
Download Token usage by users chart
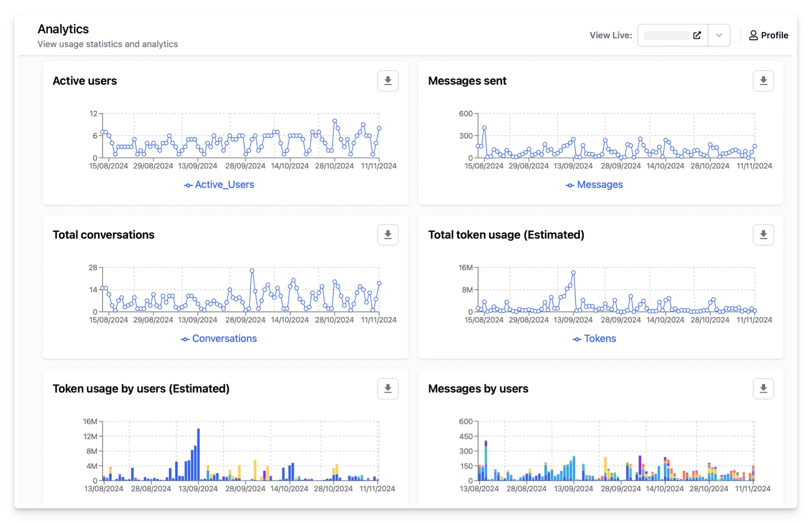tap(387, 389)
